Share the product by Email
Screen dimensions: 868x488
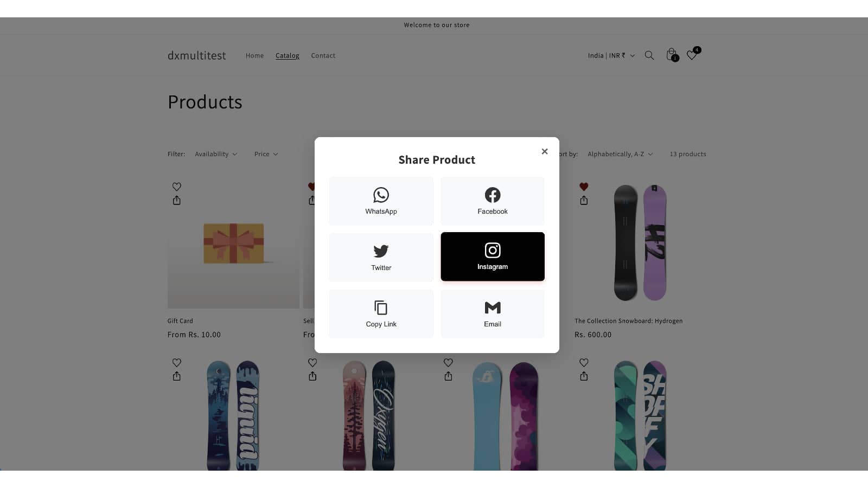click(x=493, y=314)
